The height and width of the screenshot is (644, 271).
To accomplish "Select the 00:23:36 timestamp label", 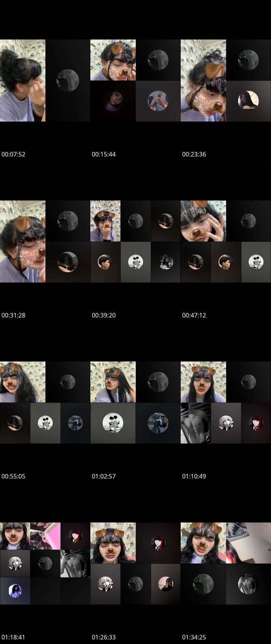I will point(194,154).
